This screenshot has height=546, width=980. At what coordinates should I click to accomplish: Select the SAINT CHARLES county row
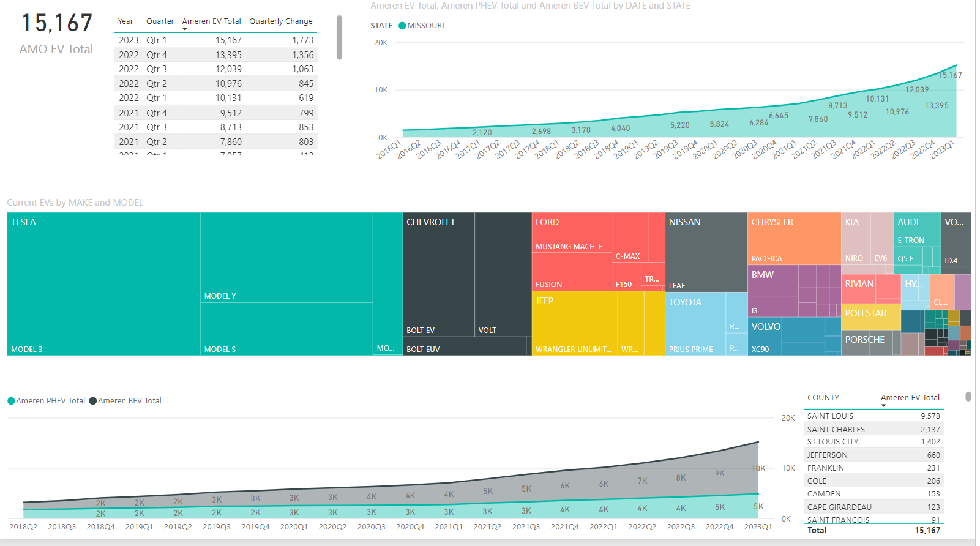[873, 430]
